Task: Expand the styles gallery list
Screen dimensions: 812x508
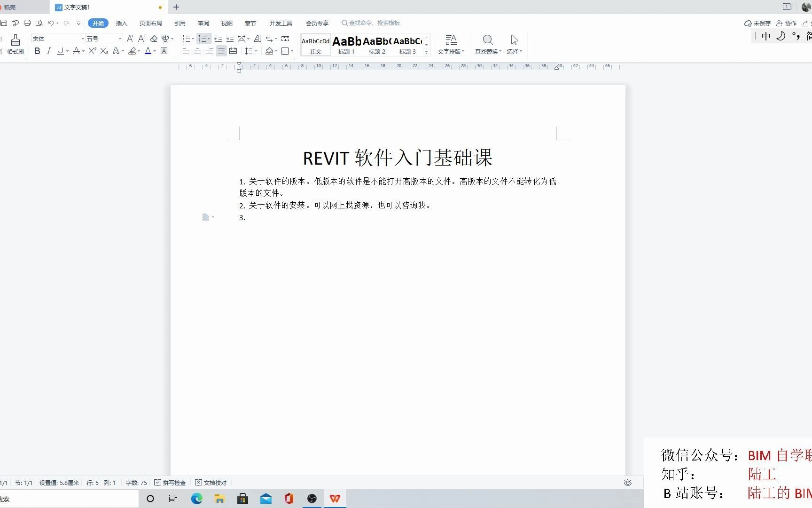Action: coord(426,52)
